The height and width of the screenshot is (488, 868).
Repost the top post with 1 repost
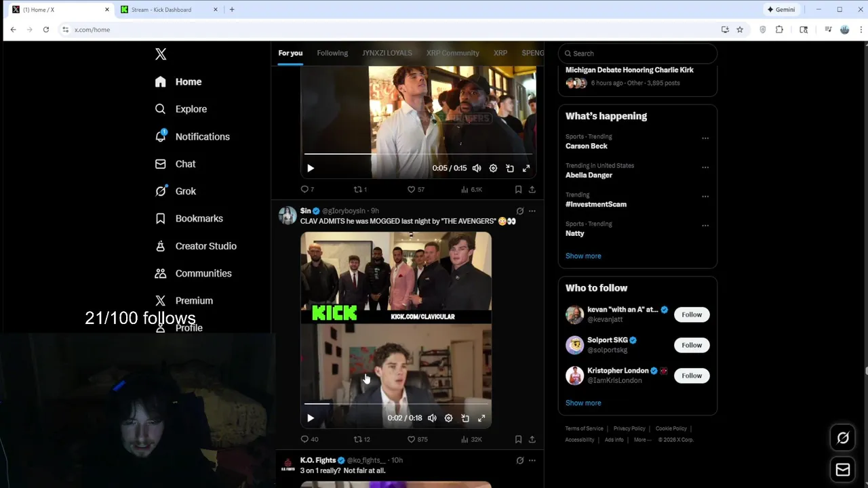[360, 190]
